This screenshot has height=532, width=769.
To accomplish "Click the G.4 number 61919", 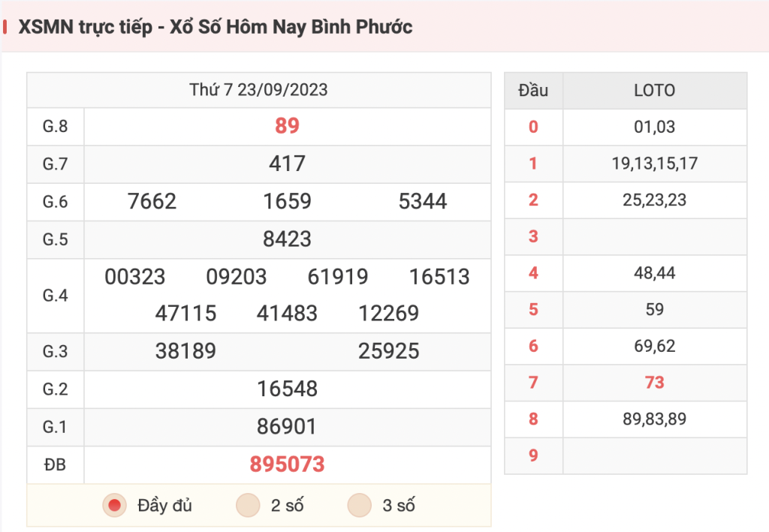I will click(x=338, y=277).
